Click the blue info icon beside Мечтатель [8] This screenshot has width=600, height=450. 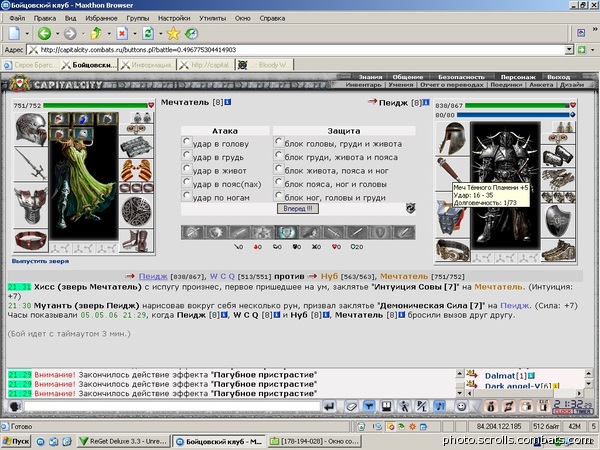pos(228,102)
